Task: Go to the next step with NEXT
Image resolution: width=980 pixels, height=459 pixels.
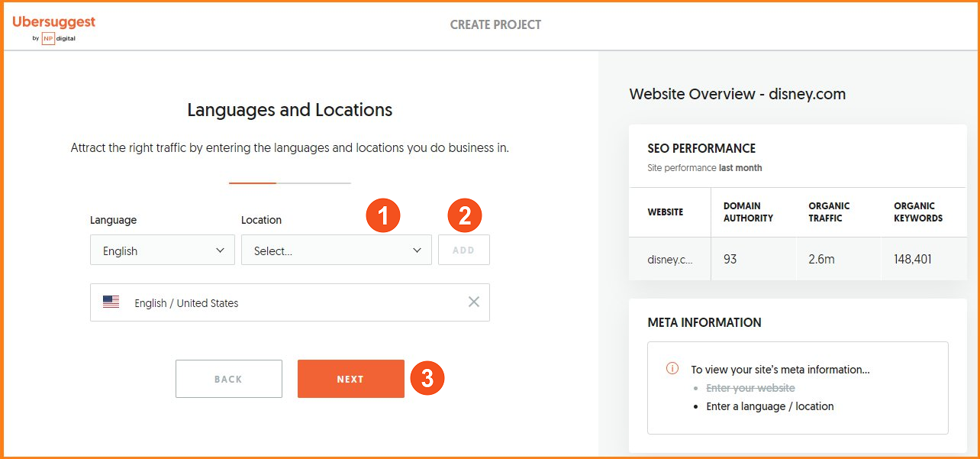Action: pos(350,379)
